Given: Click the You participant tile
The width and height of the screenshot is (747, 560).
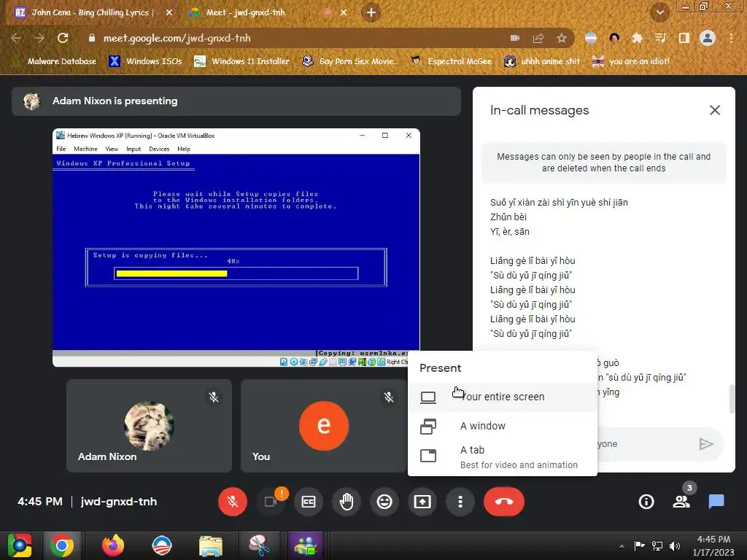Looking at the screenshot, I should click(x=323, y=426).
